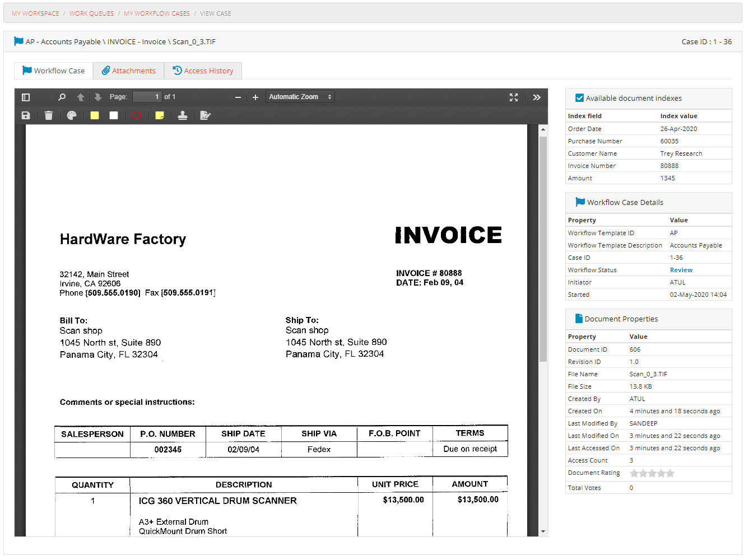Click Due on receipt terms cell
Viewport: 744px width, 560px height.
click(470, 449)
